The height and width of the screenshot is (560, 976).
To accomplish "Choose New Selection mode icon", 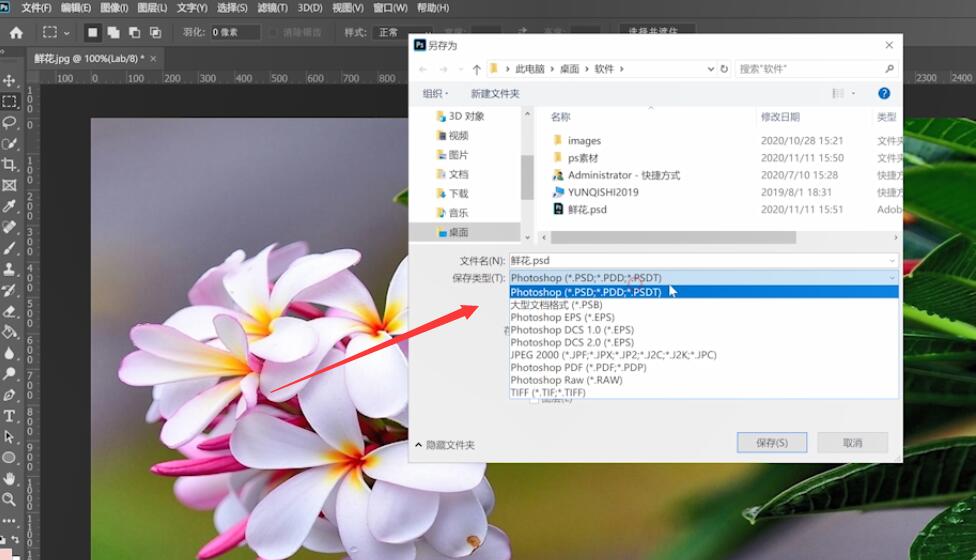I will pos(92,32).
